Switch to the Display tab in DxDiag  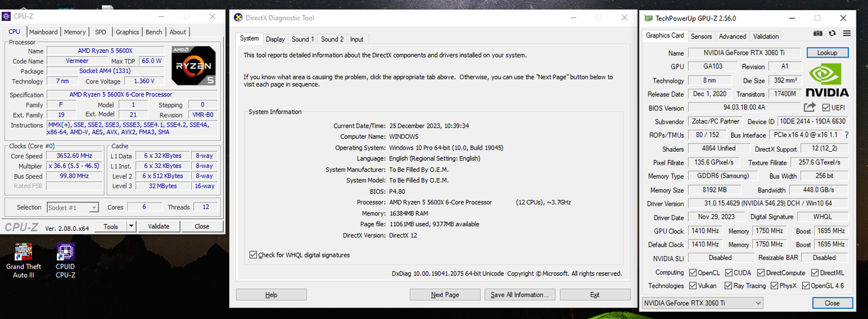tap(275, 39)
